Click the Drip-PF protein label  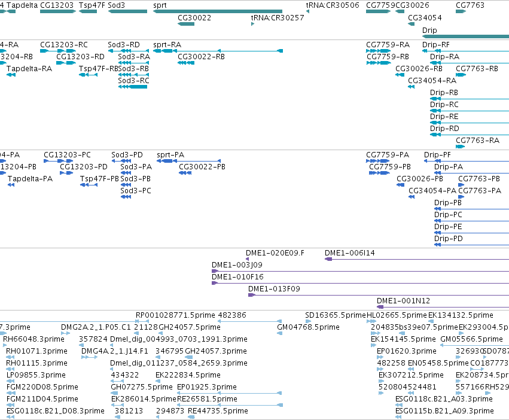[x=437, y=155]
